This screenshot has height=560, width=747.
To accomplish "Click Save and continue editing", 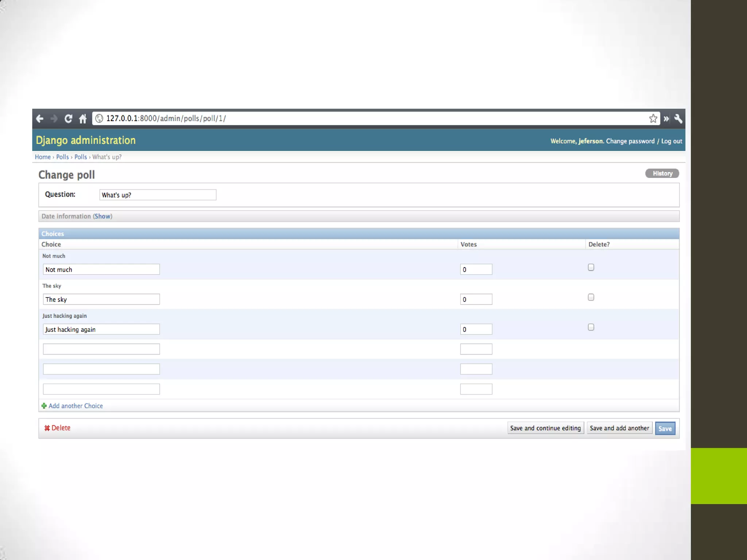I will point(545,428).
